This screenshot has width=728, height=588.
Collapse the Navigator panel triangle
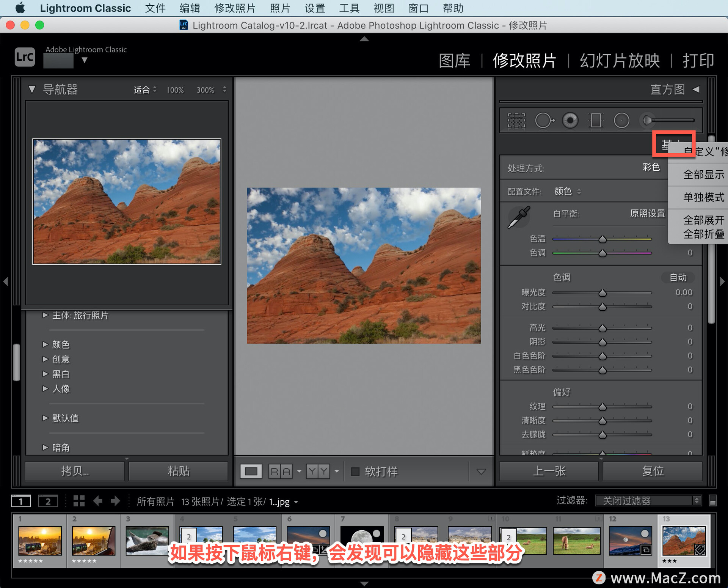[32, 90]
